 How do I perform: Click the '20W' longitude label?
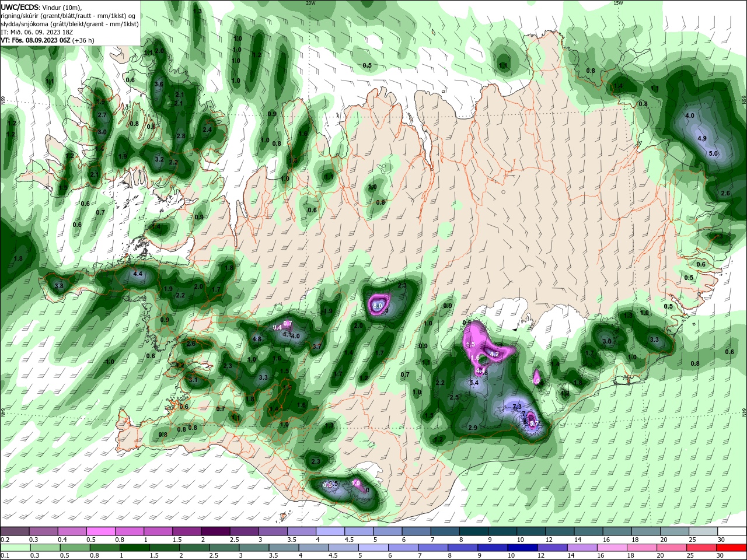pyautogui.click(x=311, y=3)
